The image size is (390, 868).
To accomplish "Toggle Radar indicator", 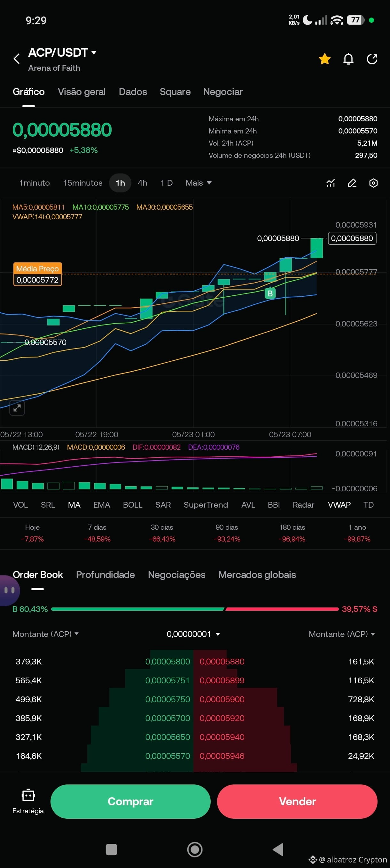I will pyautogui.click(x=303, y=505).
